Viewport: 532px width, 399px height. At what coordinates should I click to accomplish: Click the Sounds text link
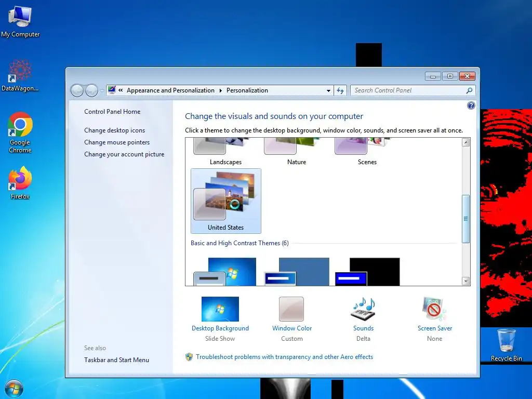coord(363,328)
